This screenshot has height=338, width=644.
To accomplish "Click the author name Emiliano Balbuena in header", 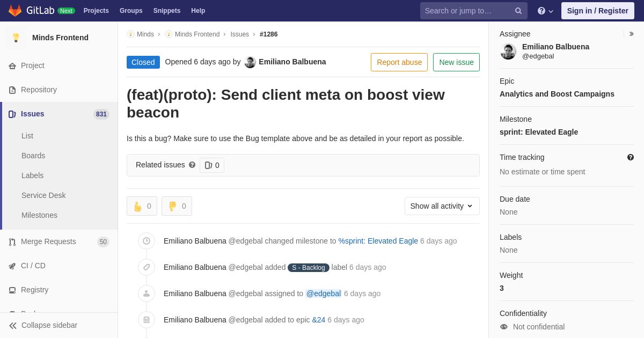I will point(292,62).
